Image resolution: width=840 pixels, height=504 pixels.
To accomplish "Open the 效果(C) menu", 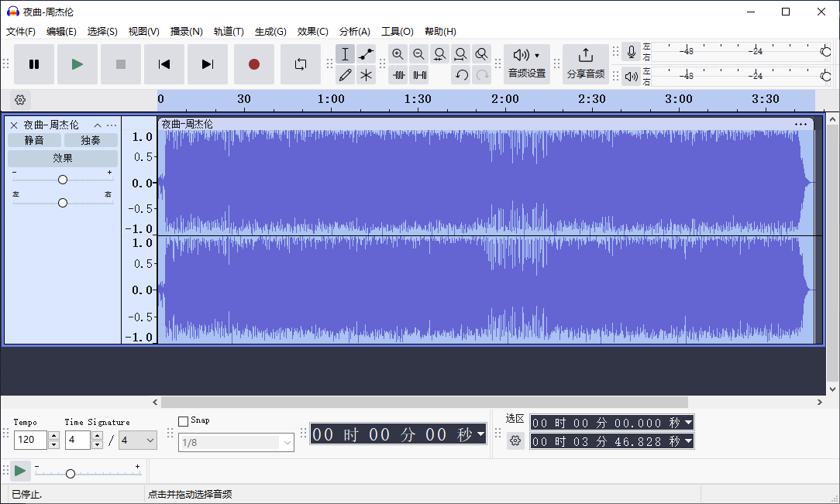I will coord(312,32).
